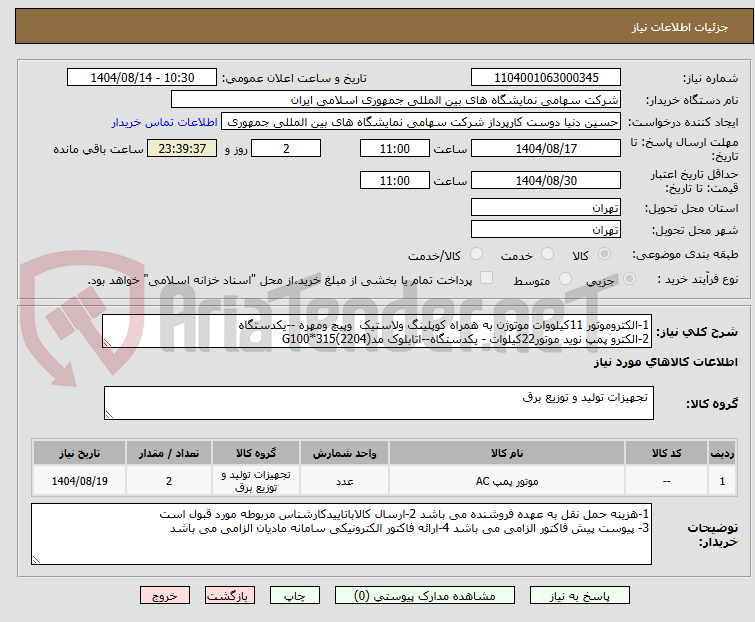Click quantity cell 2 in the goods table

169,480
